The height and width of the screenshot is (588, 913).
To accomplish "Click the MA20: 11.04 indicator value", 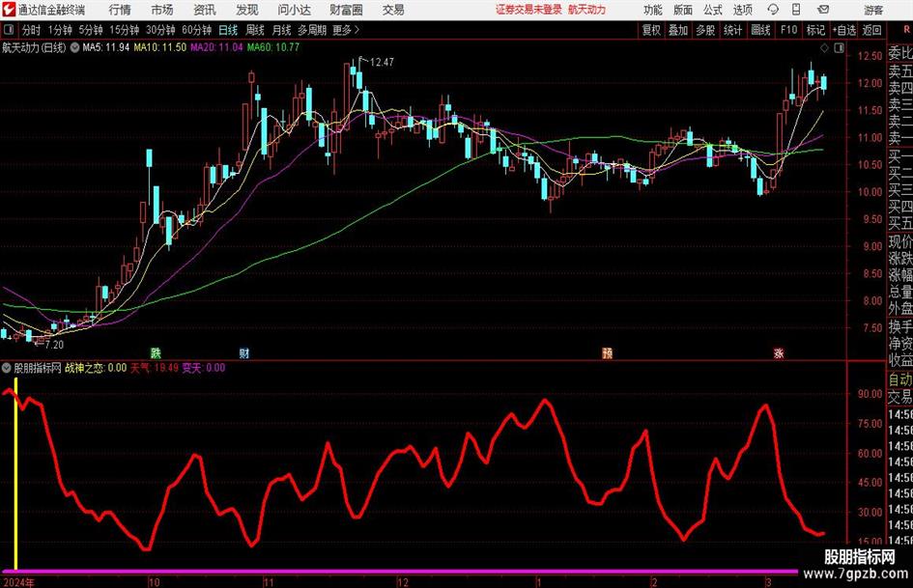I will [216, 47].
